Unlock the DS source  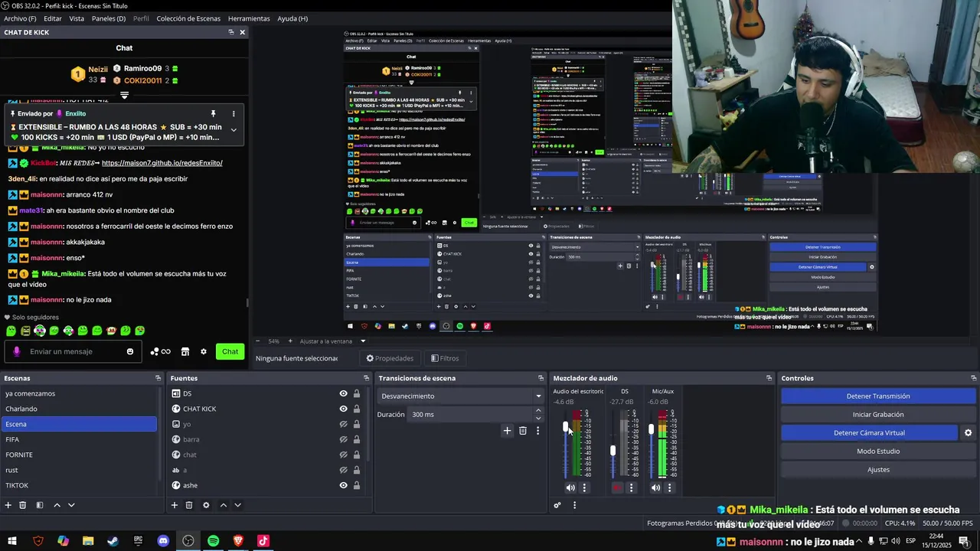click(357, 393)
